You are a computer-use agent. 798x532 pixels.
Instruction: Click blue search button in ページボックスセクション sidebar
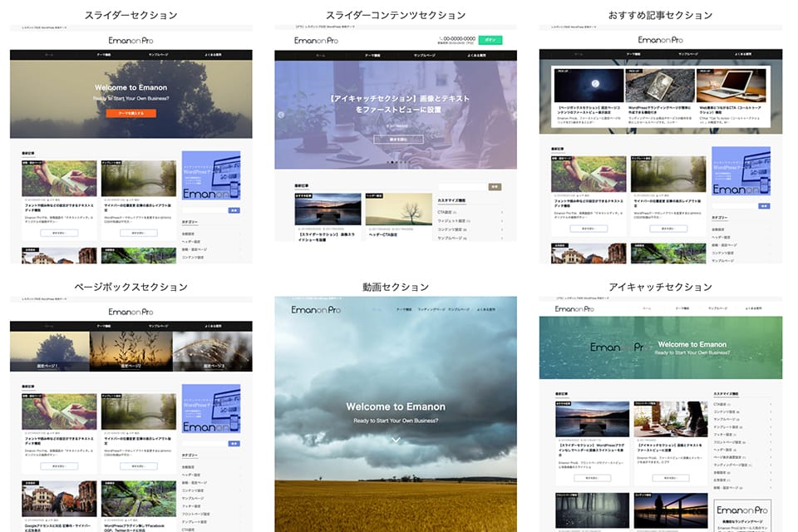(234, 444)
